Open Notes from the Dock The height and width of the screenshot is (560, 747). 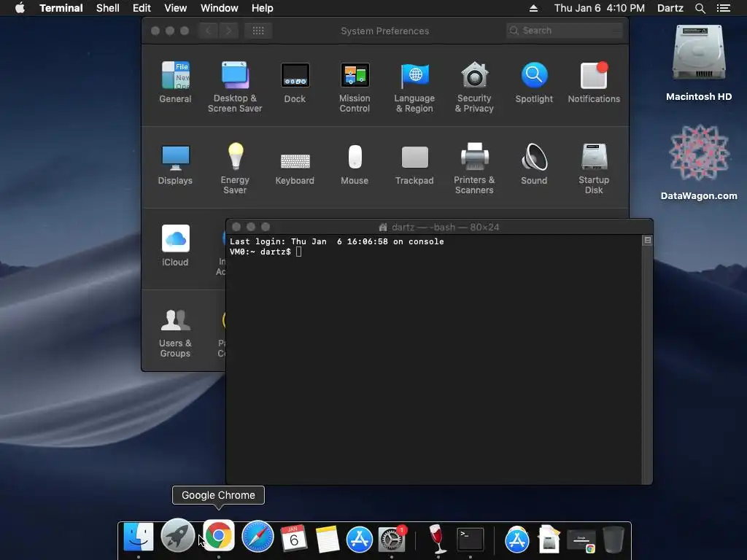328,539
